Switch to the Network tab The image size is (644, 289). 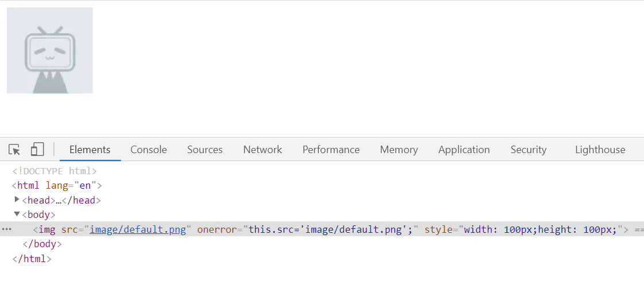[x=263, y=150]
